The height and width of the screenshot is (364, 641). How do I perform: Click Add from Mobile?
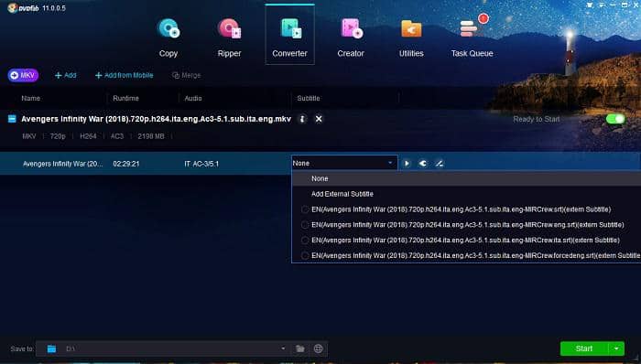pos(124,75)
